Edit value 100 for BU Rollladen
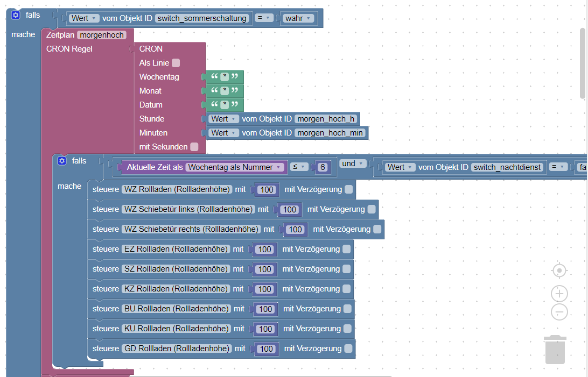This screenshot has height=377, width=588. click(x=265, y=309)
